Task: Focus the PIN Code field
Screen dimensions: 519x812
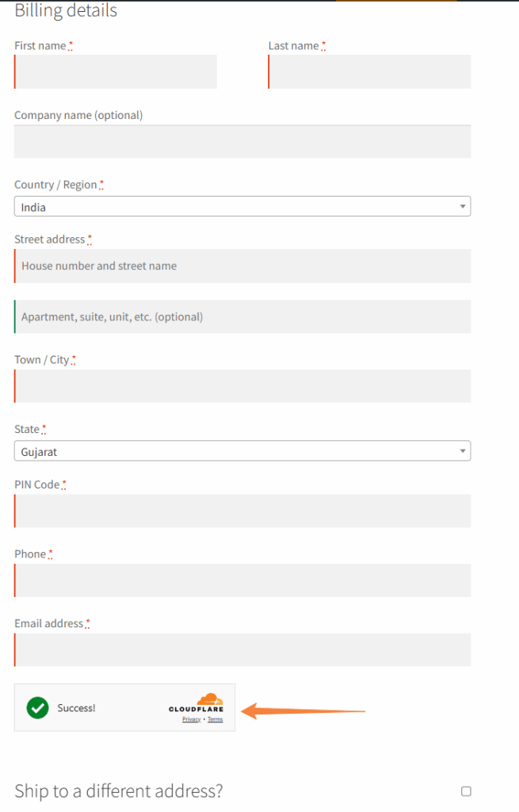Action: point(242,511)
